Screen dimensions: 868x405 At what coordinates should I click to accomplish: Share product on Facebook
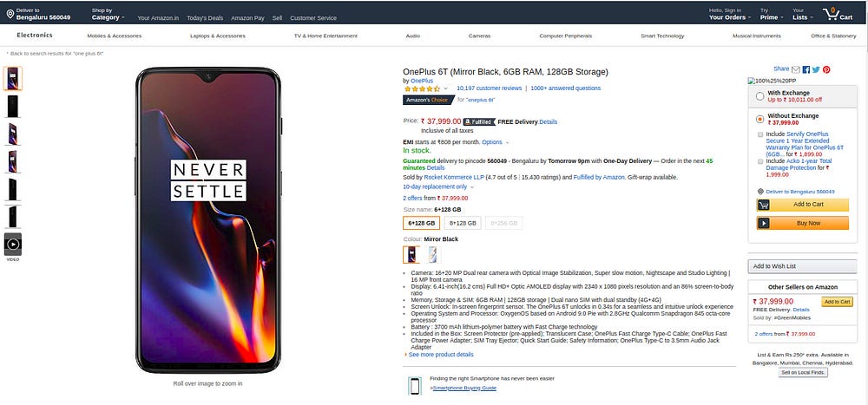(x=806, y=69)
